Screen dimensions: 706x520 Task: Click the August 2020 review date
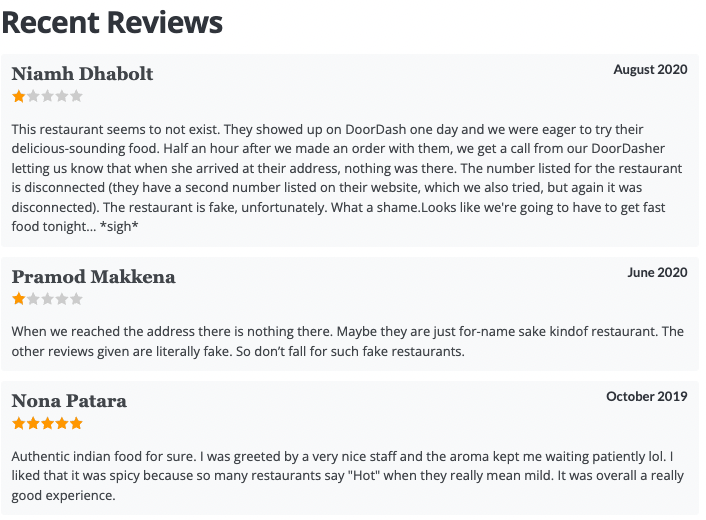tap(650, 70)
